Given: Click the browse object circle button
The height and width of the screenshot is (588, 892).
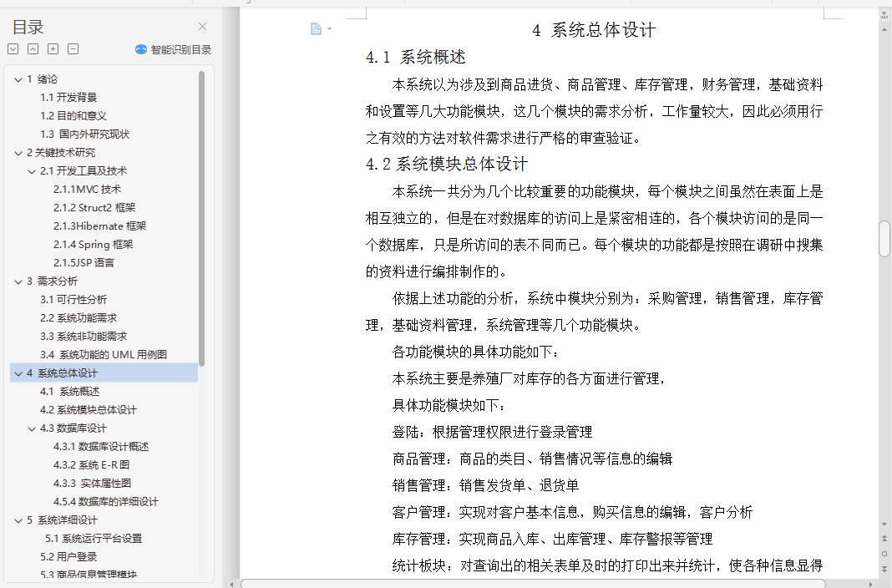Looking at the screenshot, I should [x=884, y=553].
